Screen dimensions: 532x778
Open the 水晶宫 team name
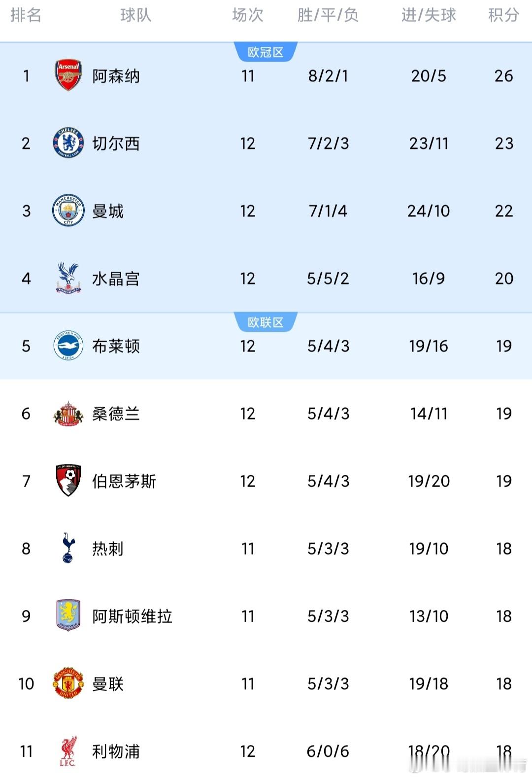click(116, 279)
